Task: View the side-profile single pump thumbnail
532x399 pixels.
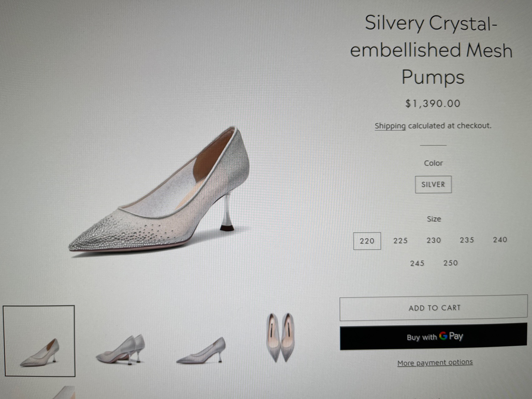Action: (201, 351)
